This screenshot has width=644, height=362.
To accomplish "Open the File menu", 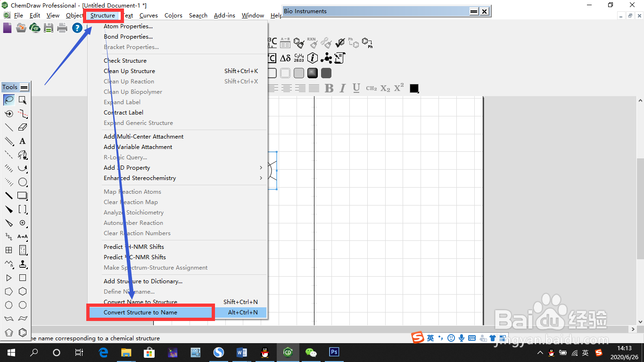I will (x=18, y=16).
